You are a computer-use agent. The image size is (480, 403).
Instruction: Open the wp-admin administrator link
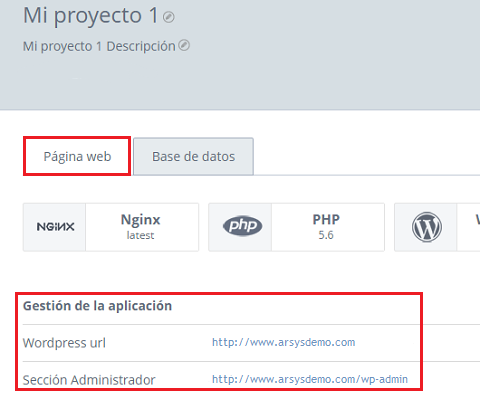[x=310, y=379]
